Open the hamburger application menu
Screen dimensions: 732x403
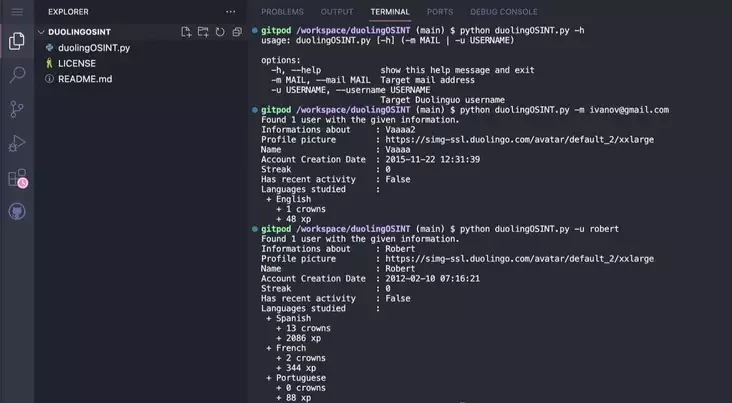coord(17,12)
